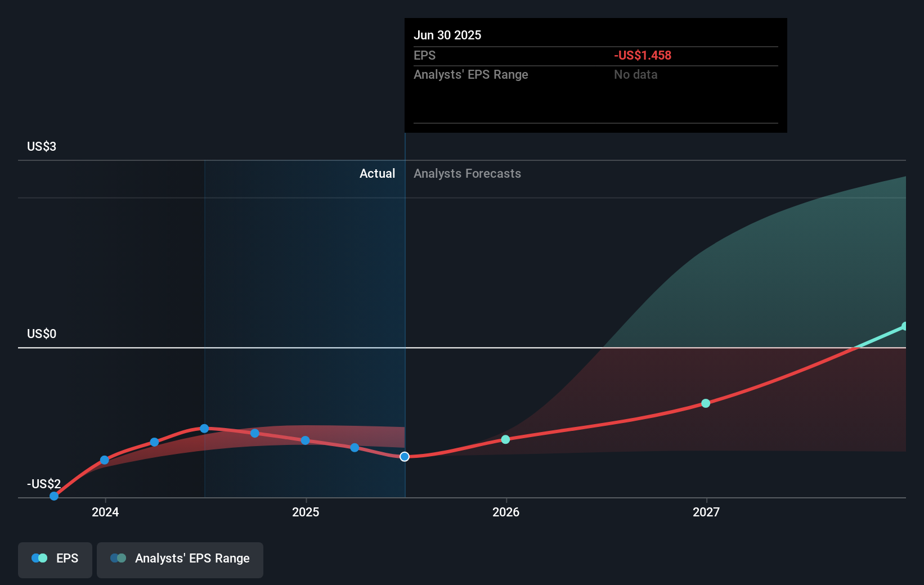Click the -US$1.458 EPS value in tooltip
The height and width of the screenshot is (585, 924).
click(x=643, y=55)
